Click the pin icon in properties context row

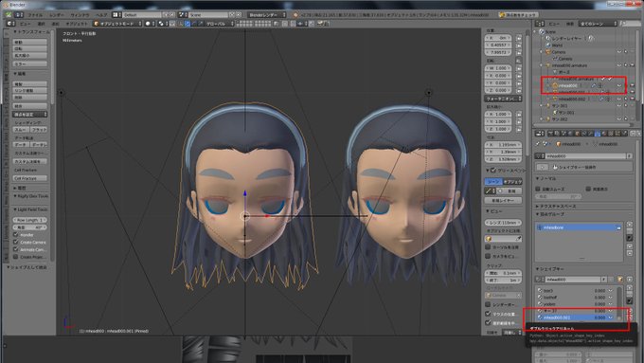(x=539, y=144)
